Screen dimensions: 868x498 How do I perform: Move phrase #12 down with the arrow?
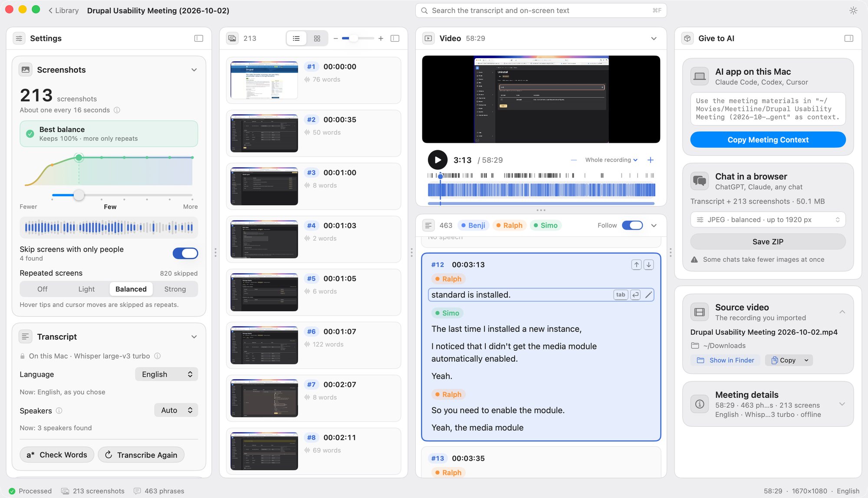[x=648, y=264]
